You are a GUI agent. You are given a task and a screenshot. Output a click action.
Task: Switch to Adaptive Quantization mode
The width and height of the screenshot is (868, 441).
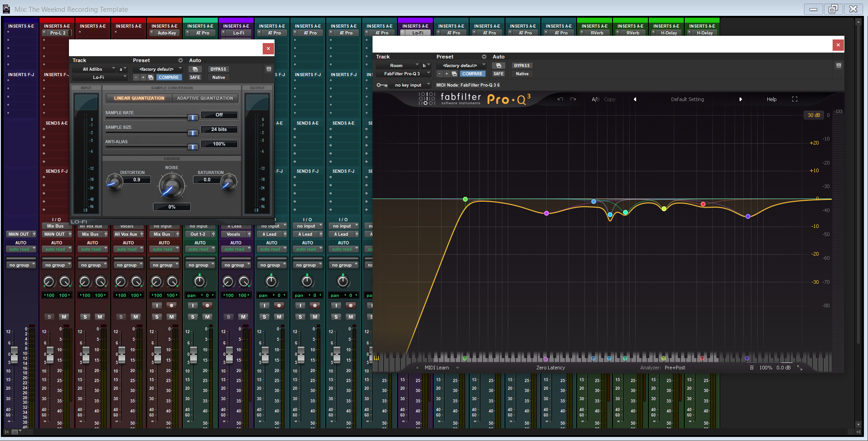205,98
